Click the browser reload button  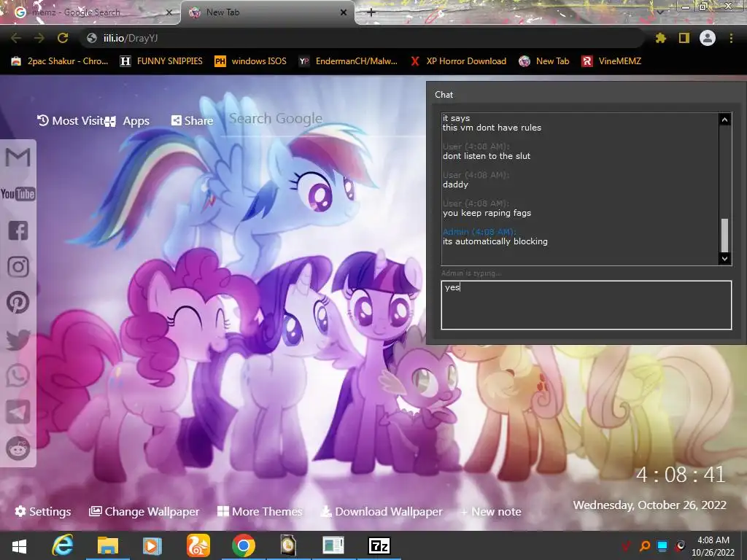click(63, 38)
